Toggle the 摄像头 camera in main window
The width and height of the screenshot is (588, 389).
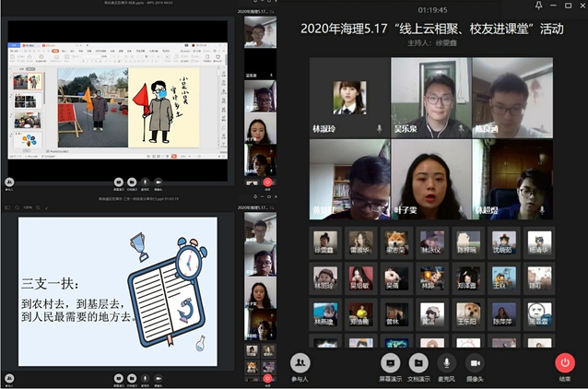[475, 363]
